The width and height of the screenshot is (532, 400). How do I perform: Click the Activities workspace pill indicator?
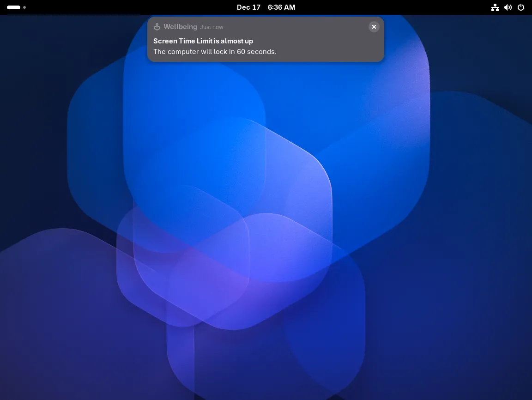pyautogui.click(x=13, y=7)
